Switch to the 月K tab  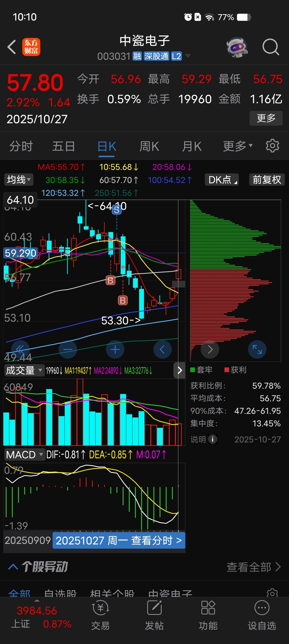[x=192, y=146]
